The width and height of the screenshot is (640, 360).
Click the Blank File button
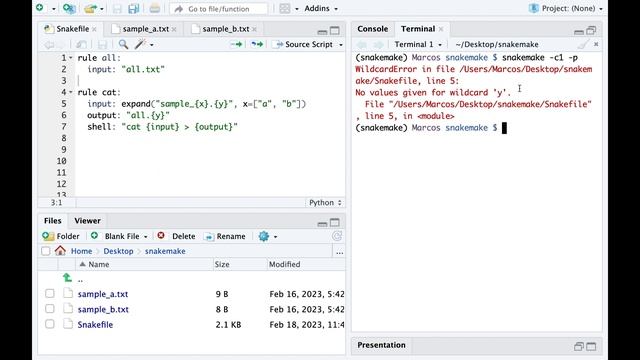[x=119, y=236]
